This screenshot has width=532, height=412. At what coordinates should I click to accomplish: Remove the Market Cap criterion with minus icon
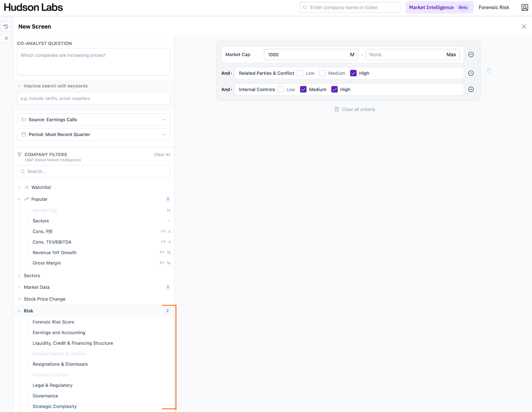[471, 54]
